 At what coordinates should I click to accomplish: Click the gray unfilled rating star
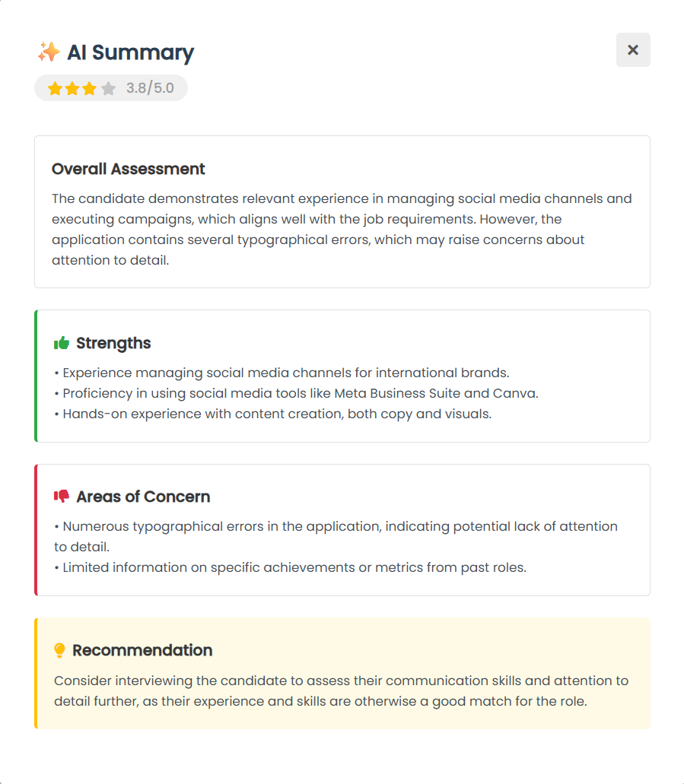(108, 89)
